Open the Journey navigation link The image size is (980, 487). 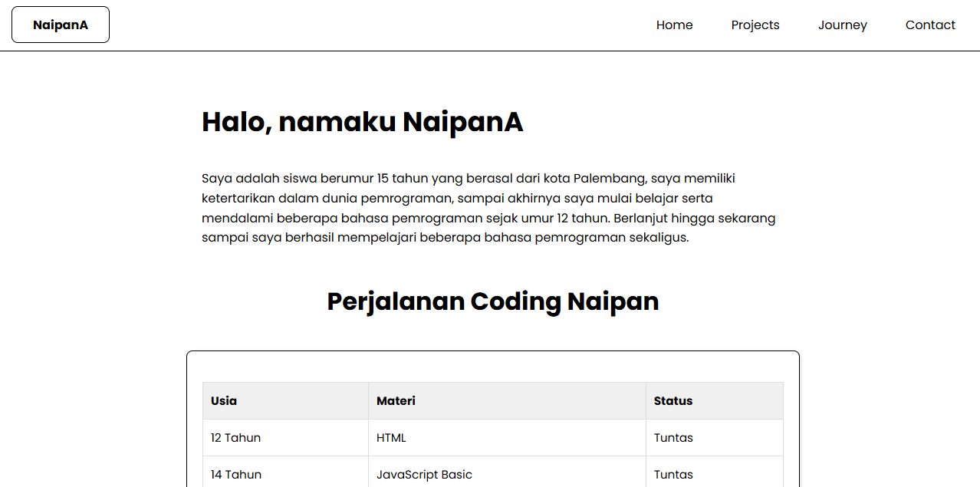[842, 25]
